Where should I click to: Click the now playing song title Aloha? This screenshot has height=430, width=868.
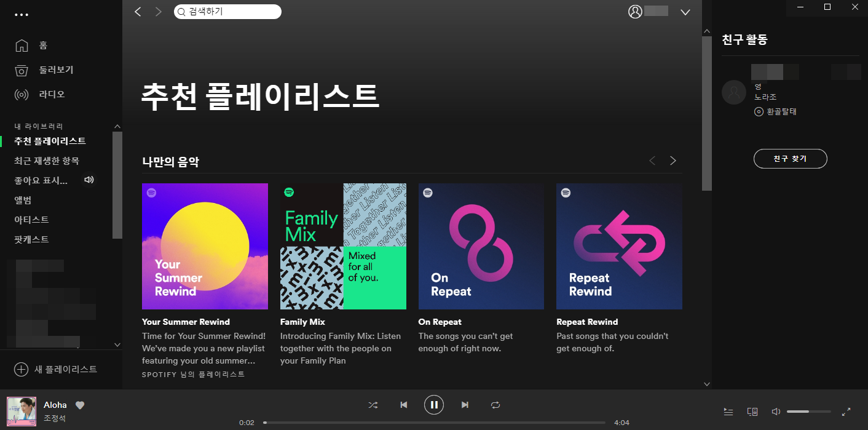point(55,405)
